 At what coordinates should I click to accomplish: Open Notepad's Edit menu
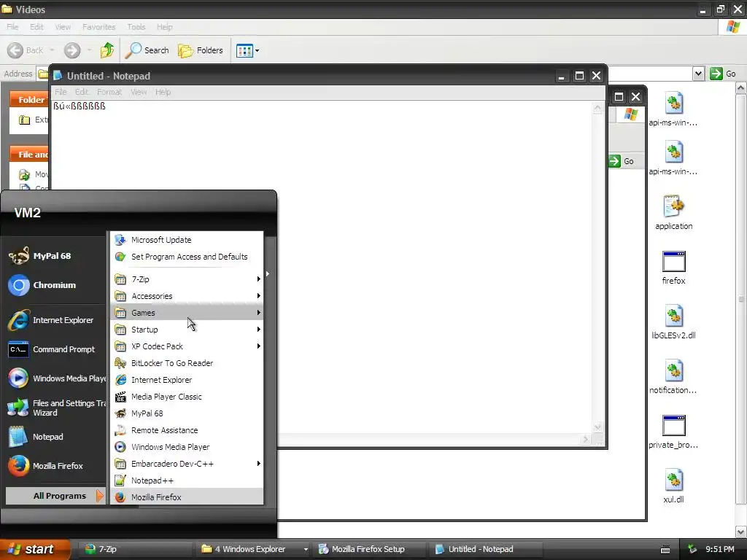[82, 92]
